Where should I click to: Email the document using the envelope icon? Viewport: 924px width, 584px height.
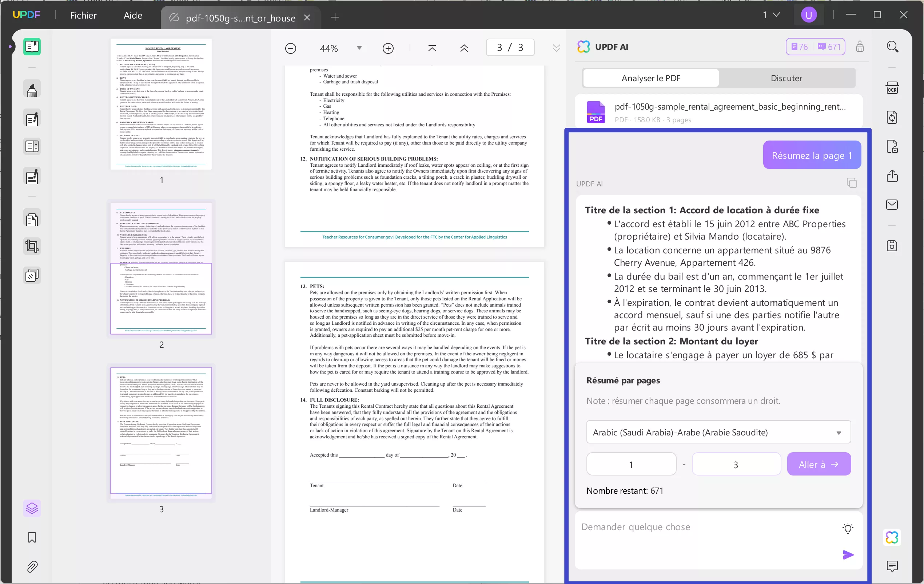(892, 204)
